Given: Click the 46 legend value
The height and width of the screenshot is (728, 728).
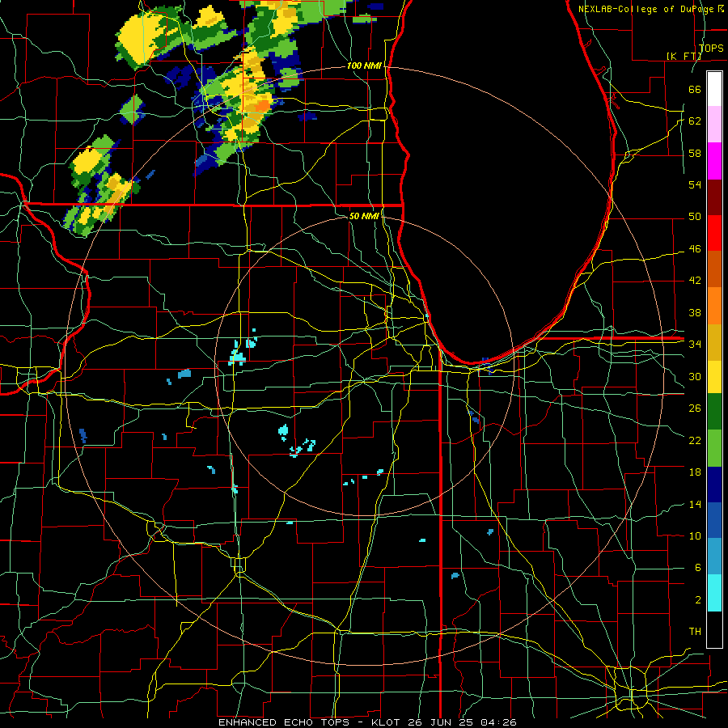Looking at the screenshot, I should 695,249.
